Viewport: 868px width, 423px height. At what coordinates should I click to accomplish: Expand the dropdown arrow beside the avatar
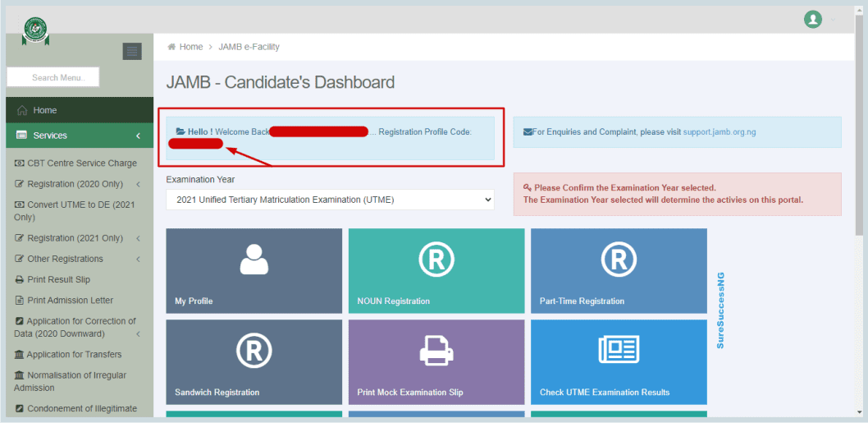point(833,21)
